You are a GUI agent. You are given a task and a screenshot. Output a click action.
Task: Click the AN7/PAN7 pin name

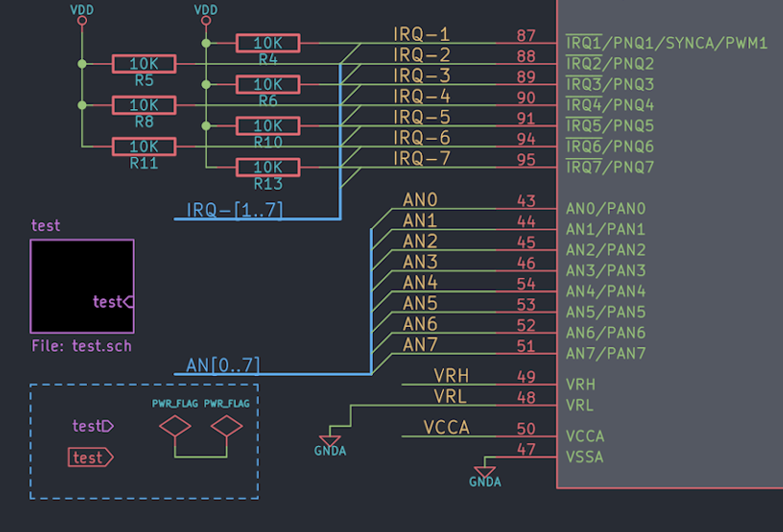[x=606, y=353]
